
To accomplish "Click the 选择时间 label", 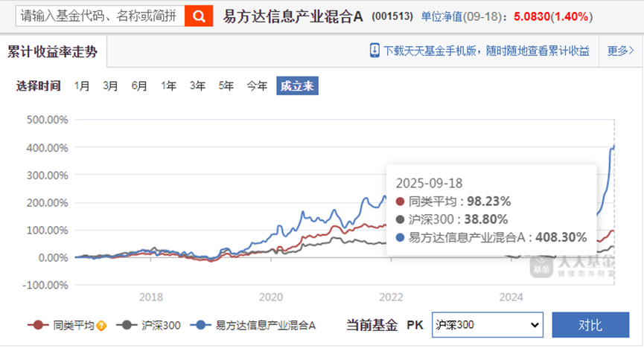I will [38, 86].
